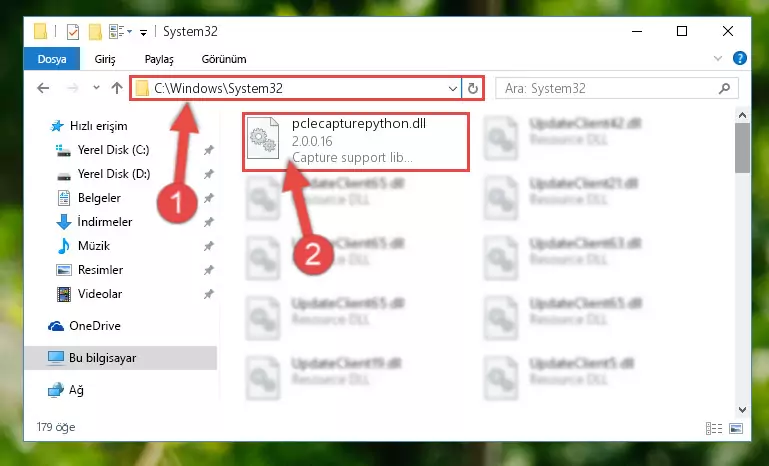Switch to the Görünüm tab
This screenshot has height=466, width=769.
[x=224, y=59]
